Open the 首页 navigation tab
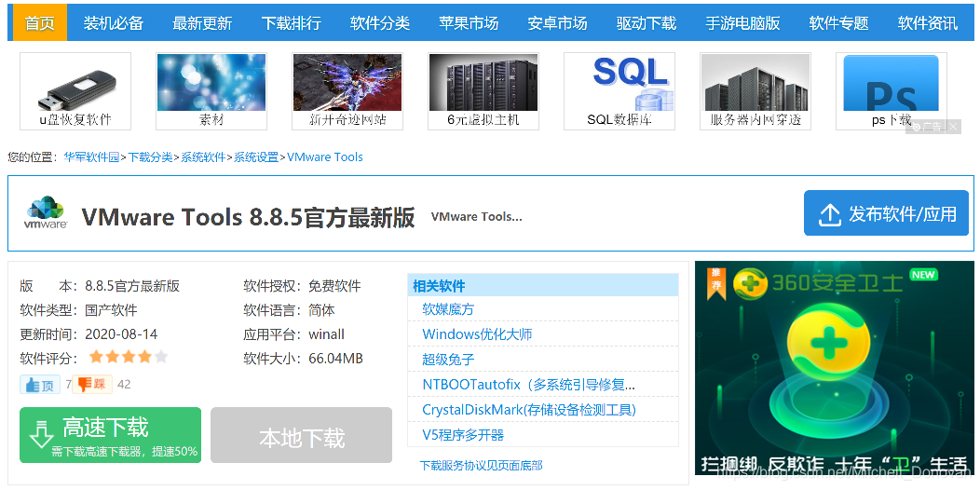The height and width of the screenshot is (490, 980). pyautogui.click(x=40, y=23)
